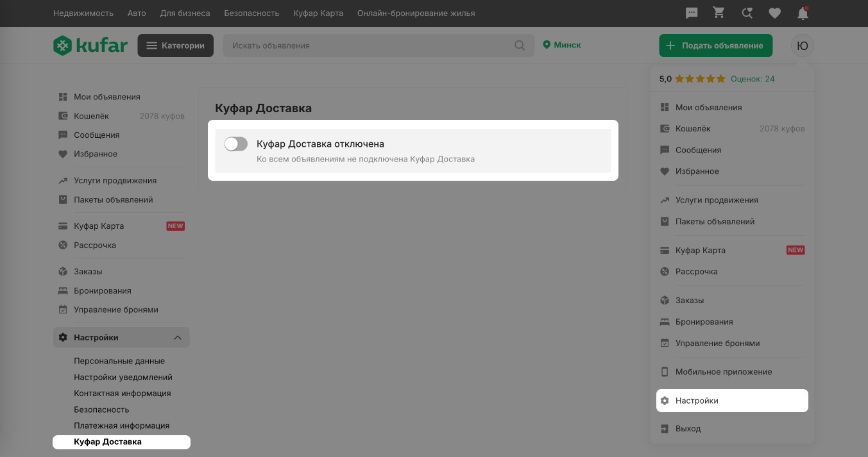Open Авто in top navigation
Viewport: 868px width, 457px height.
coord(137,13)
